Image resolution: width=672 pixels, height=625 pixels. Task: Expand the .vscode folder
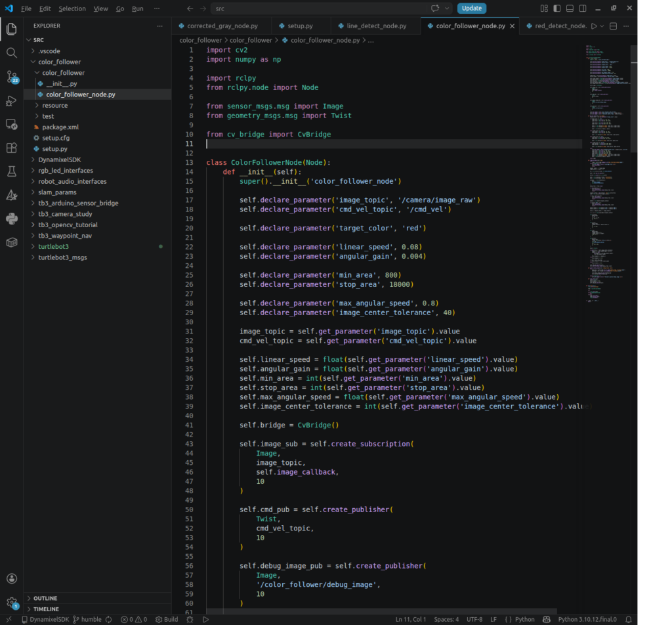[x=33, y=51]
